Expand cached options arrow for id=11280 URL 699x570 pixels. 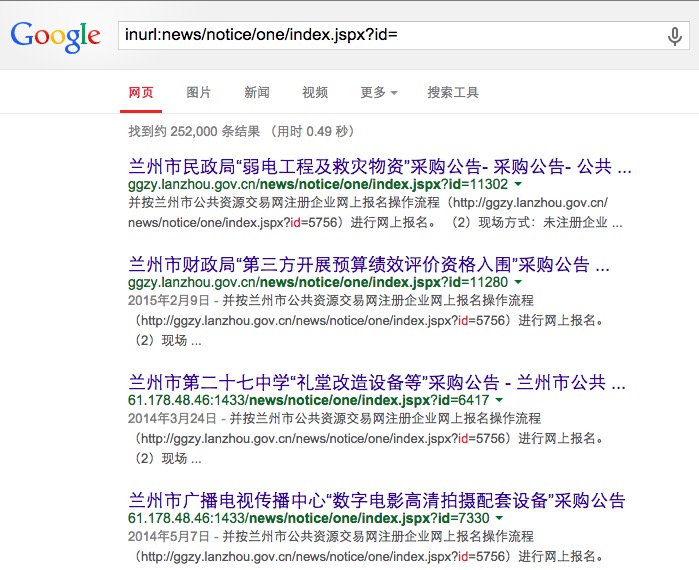[518, 282]
